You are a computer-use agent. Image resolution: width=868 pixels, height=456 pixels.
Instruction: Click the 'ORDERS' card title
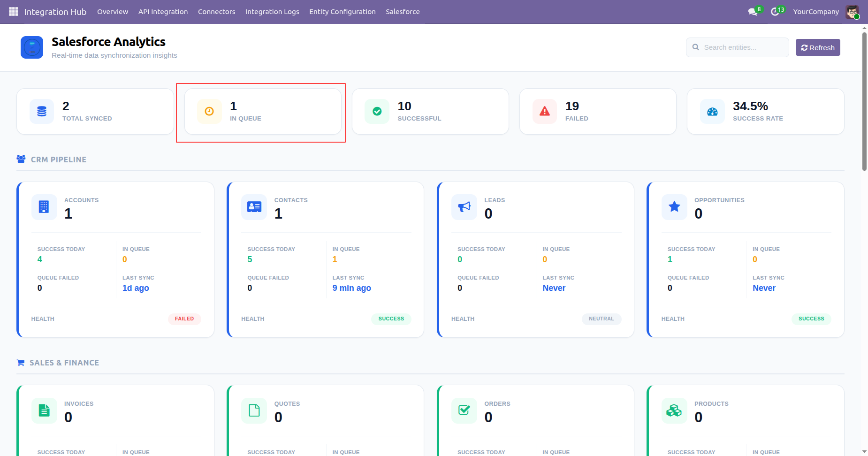tap(497, 404)
